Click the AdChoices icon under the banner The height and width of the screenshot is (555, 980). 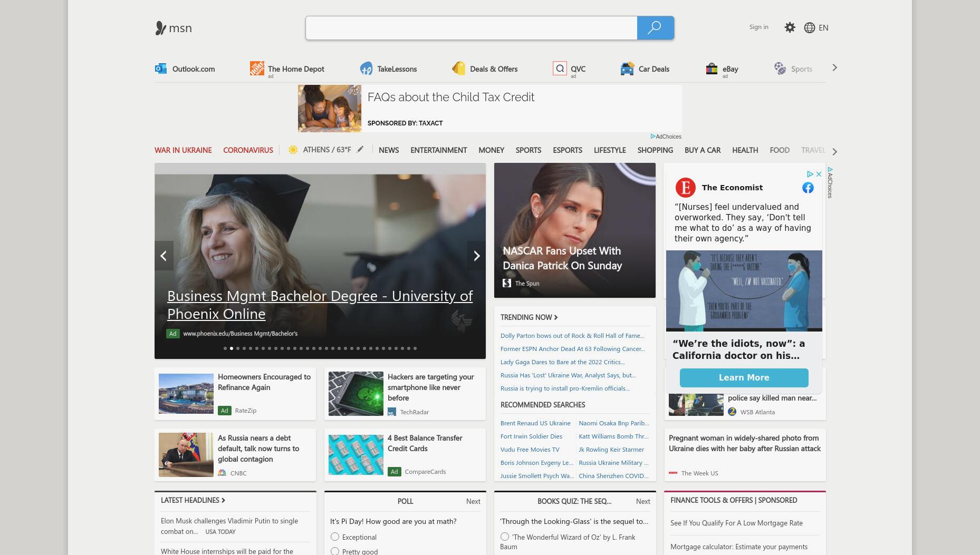click(653, 137)
